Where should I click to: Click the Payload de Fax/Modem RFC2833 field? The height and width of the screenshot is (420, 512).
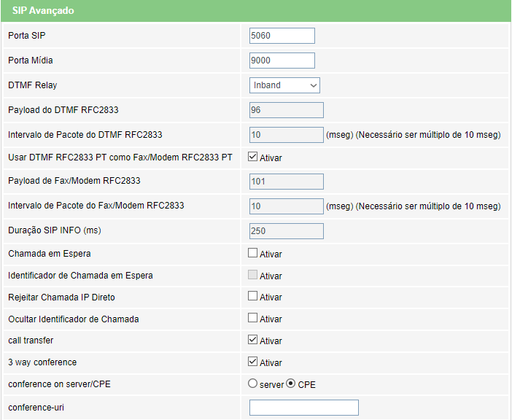[x=287, y=182]
